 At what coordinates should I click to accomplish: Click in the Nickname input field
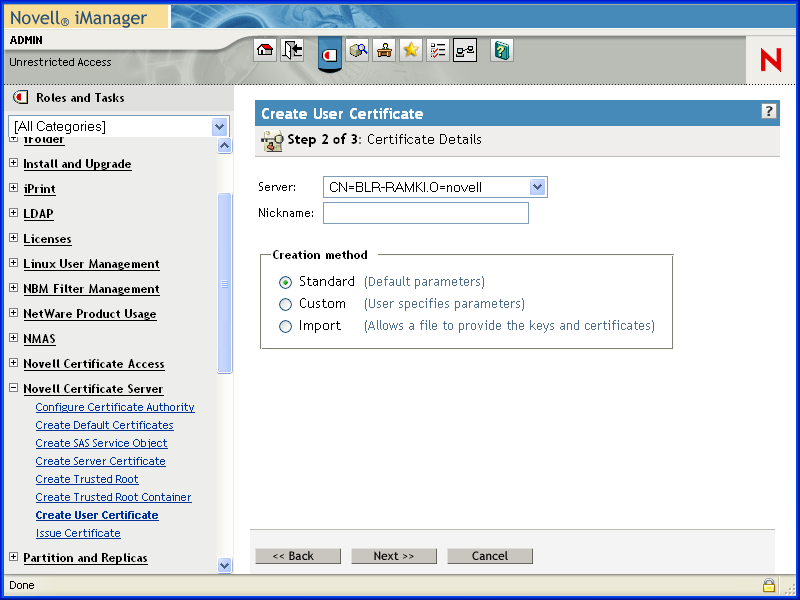click(x=426, y=213)
